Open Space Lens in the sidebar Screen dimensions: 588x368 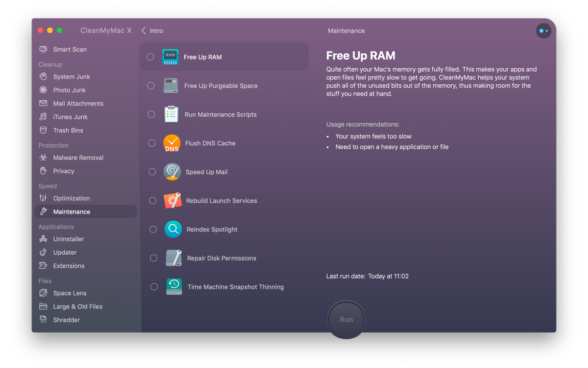[86, 293]
